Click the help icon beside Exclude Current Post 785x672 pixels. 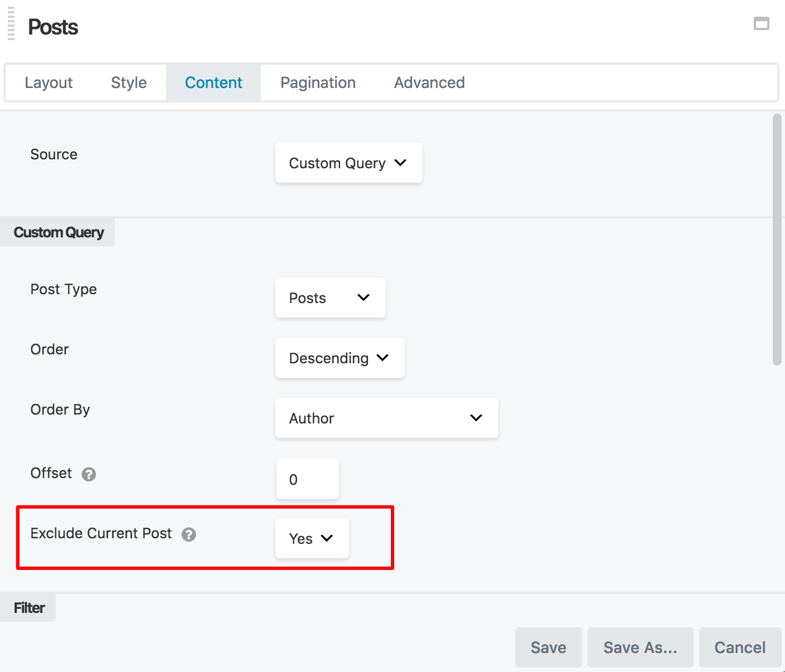189,534
